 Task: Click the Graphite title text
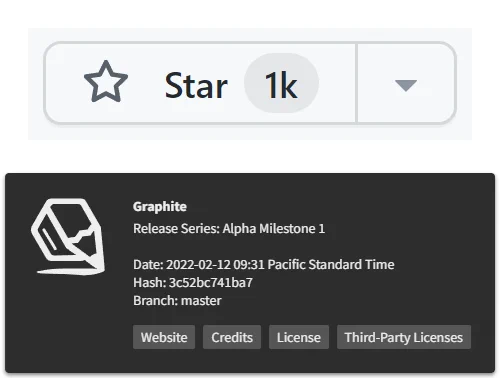(160, 207)
